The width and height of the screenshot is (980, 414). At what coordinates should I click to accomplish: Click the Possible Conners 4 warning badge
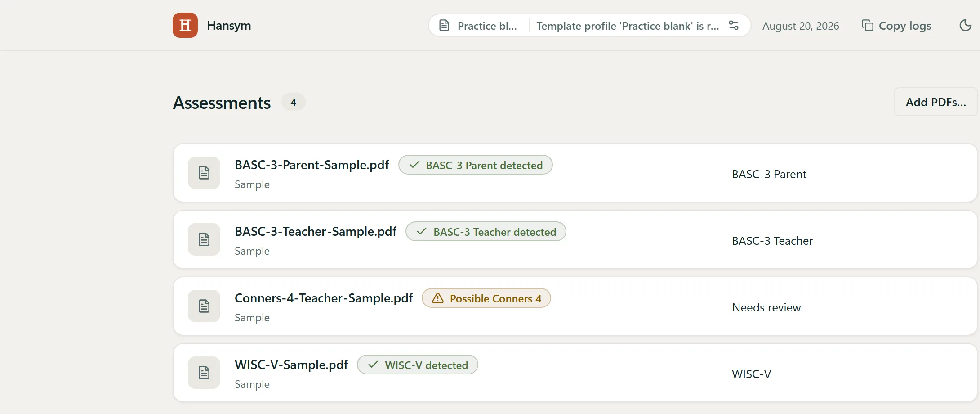(x=486, y=298)
